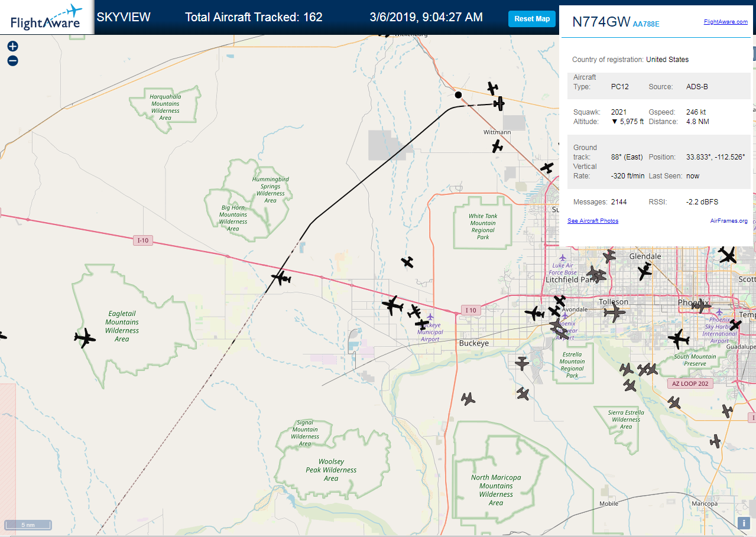756x537 pixels.
Task: Select aircraft touching Buckeye Municipal Airport label
Action: pos(422,324)
